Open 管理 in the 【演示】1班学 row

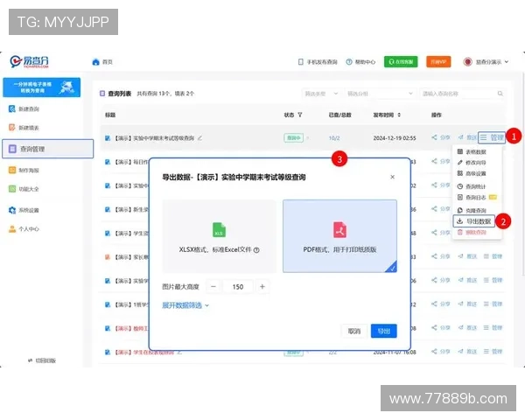[x=493, y=304]
